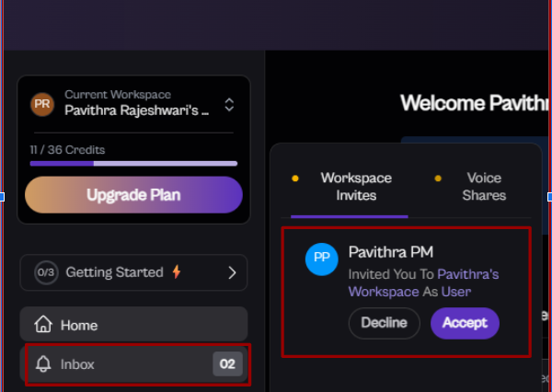Accept the workspace invitation

point(465,323)
